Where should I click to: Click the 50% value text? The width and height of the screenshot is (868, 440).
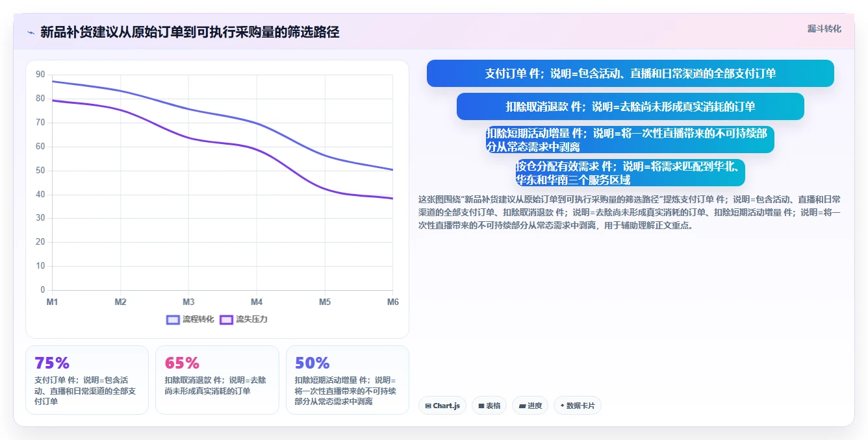click(x=313, y=363)
